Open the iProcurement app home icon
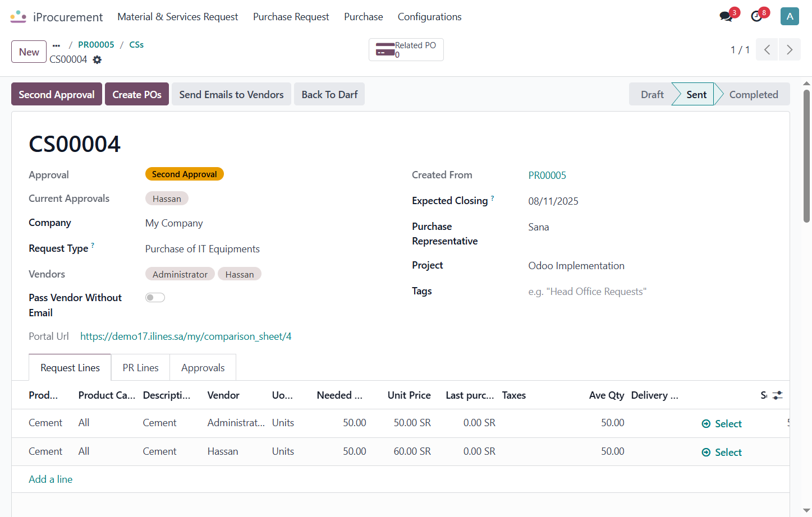The width and height of the screenshot is (812, 517). tap(19, 17)
